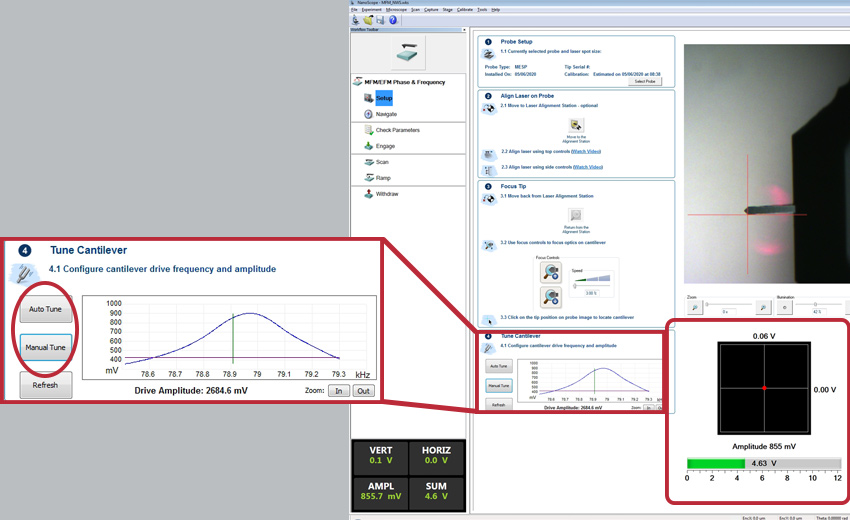Click the AMPL 855.7 mV readout
850x520 pixels.
click(381, 492)
